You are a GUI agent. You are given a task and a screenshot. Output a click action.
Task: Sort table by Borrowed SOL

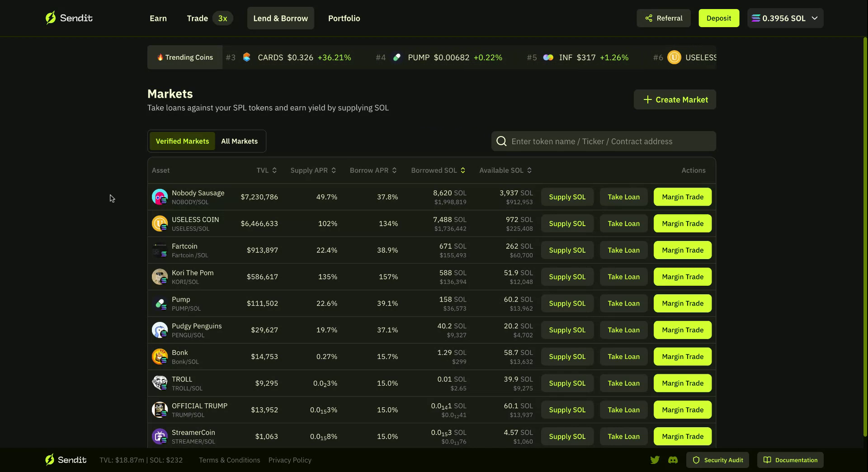pos(438,170)
